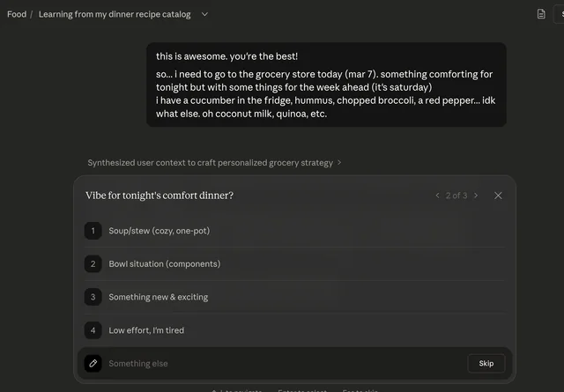Screen dimensions: 564x392
Task: Click the number 1 badge
Action: [x=93, y=231]
